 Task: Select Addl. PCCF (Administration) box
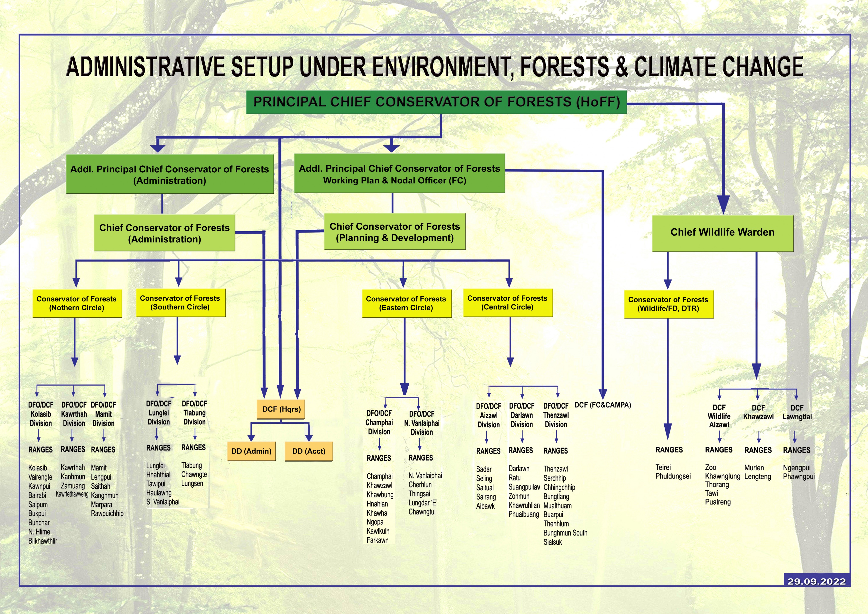(170, 174)
